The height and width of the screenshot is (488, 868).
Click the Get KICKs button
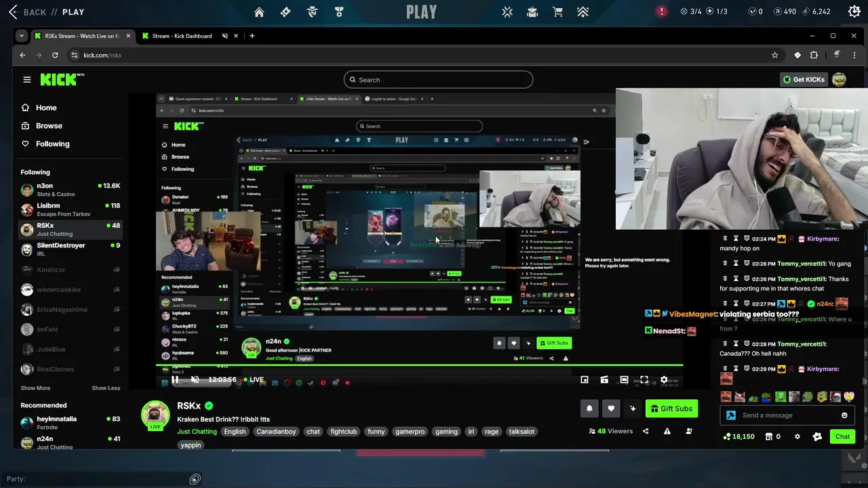coord(804,79)
